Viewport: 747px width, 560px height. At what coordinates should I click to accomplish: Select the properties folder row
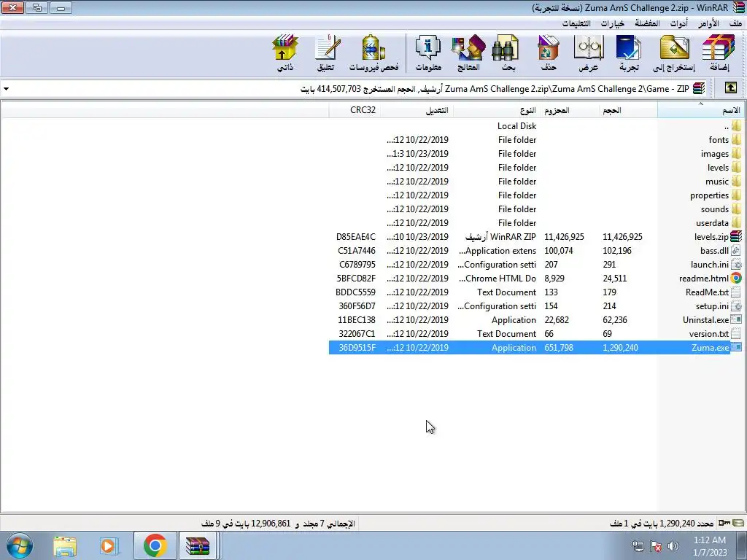pos(535,195)
